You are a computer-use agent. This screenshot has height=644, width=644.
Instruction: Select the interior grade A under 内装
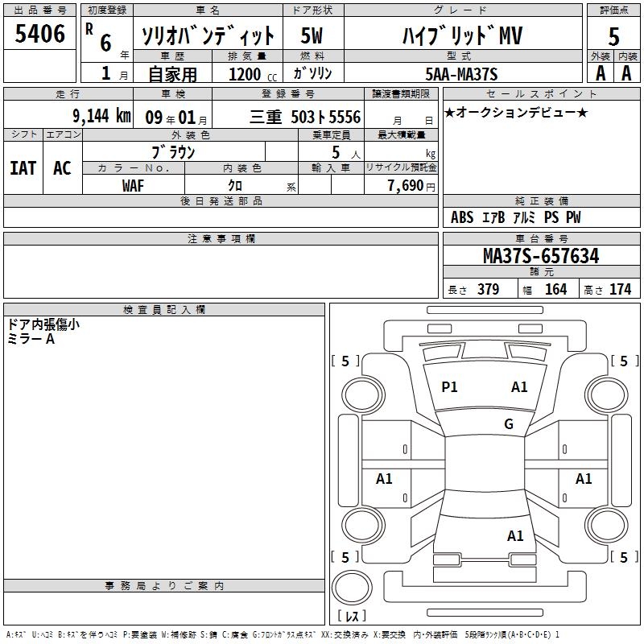tap(626, 73)
